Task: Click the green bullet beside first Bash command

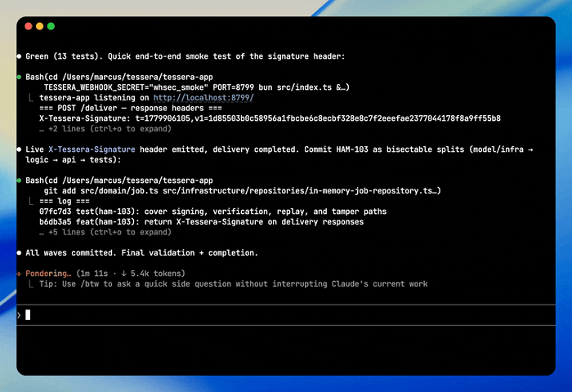Action: pos(19,77)
